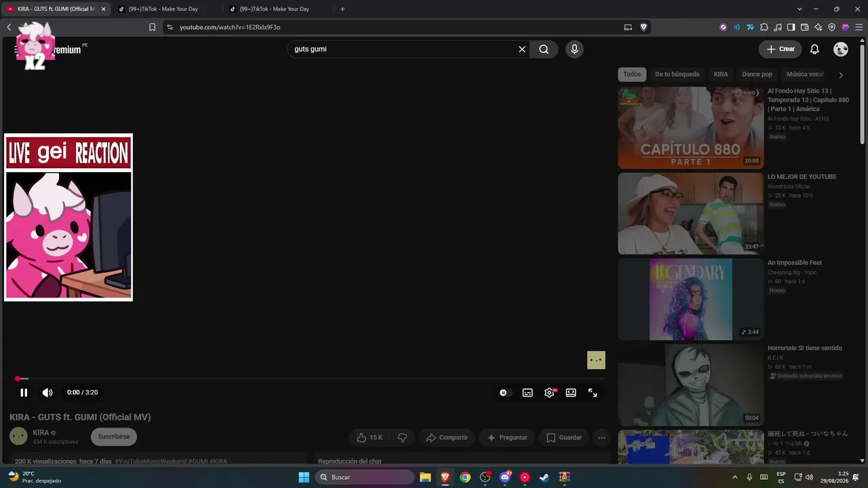The image size is (868, 488).
Task: Mute the video volume
Action: pyautogui.click(x=47, y=392)
